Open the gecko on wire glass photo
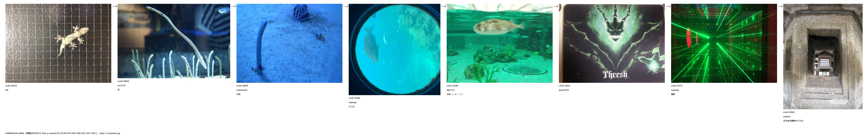The height and width of the screenshot is (137, 868). click(x=58, y=43)
